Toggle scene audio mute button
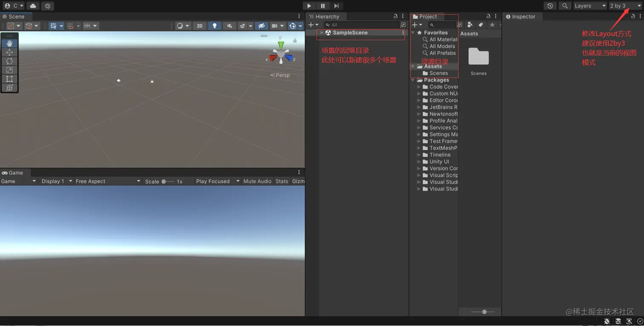The width and height of the screenshot is (644, 326). click(x=229, y=26)
